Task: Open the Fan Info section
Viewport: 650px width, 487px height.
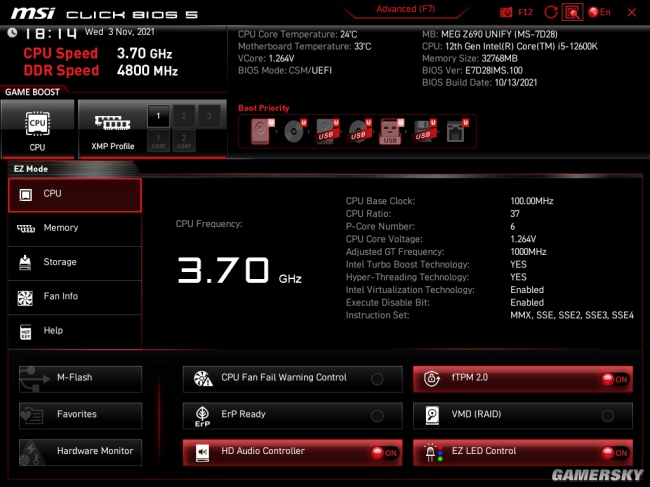Action: point(75,296)
